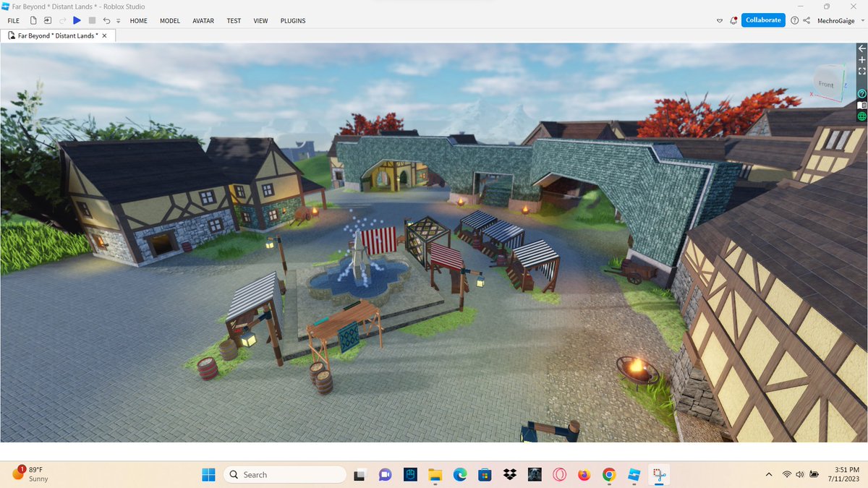The width and height of the screenshot is (868, 488).
Task: Undo the last action
Action: coord(107,21)
